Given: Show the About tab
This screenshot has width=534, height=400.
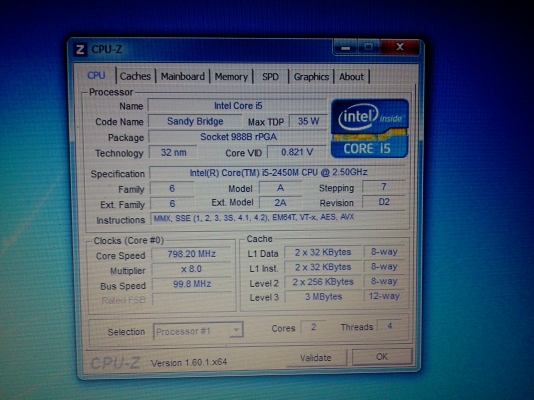Looking at the screenshot, I should pyautogui.click(x=351, y=77).
